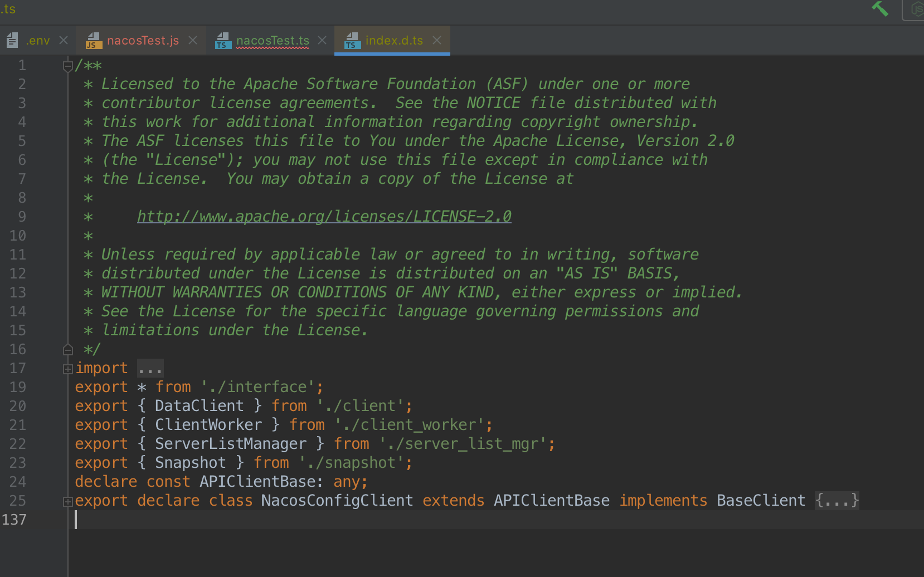Click the ClientWorker export name
This screenshot has width=924, height=577.
[208, 425]
